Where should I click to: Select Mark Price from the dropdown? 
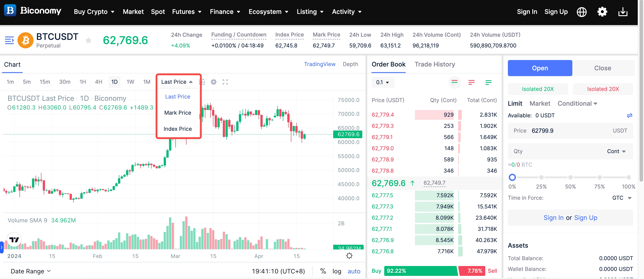coord(178,113)
